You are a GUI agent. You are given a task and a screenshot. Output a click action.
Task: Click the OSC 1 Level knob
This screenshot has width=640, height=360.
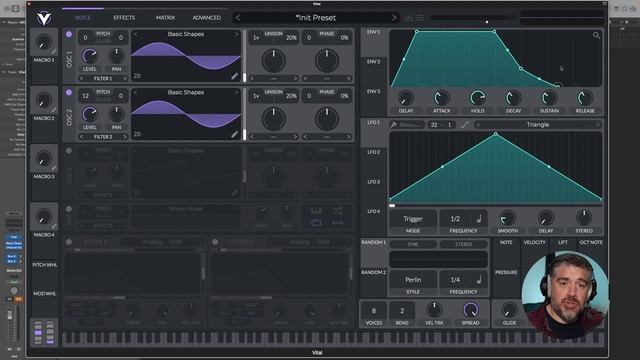(x=90, y=56)
